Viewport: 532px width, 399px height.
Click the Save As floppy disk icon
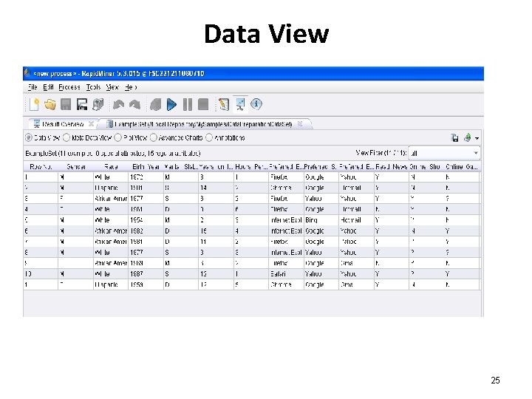[x=82, y=104]
